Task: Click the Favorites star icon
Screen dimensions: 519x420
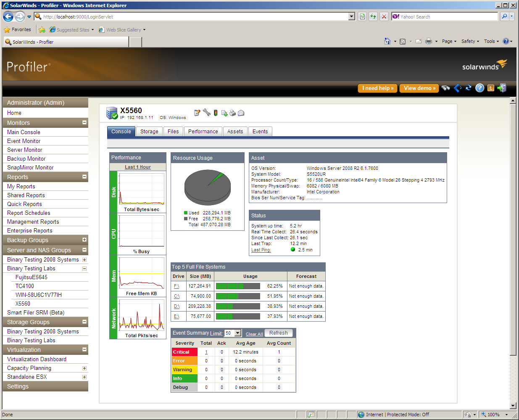Action: [7, 30]
